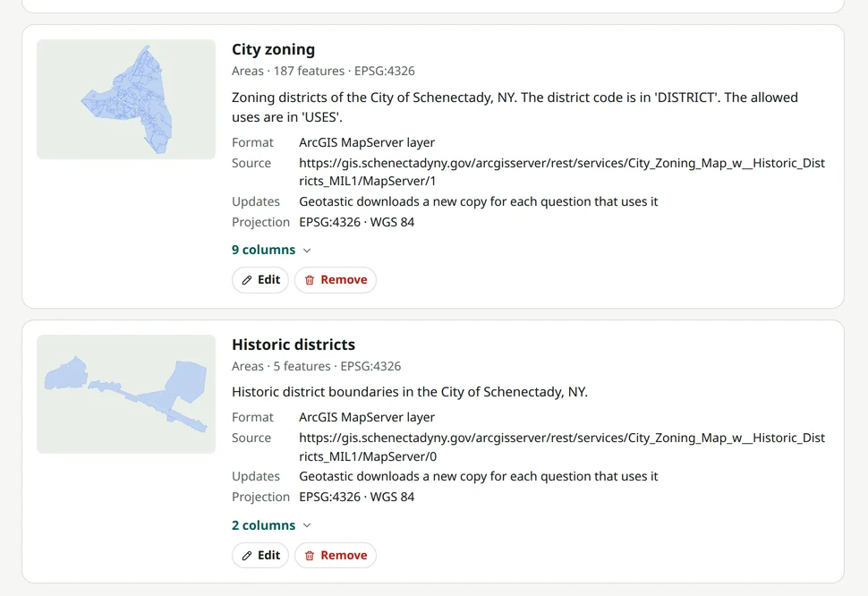
Task: Edit the City zoning dataset
Action: pos(260,280)
